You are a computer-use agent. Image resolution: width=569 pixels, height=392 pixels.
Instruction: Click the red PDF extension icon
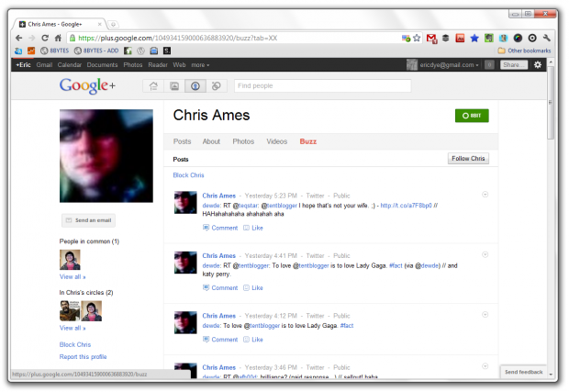(460, 38)
